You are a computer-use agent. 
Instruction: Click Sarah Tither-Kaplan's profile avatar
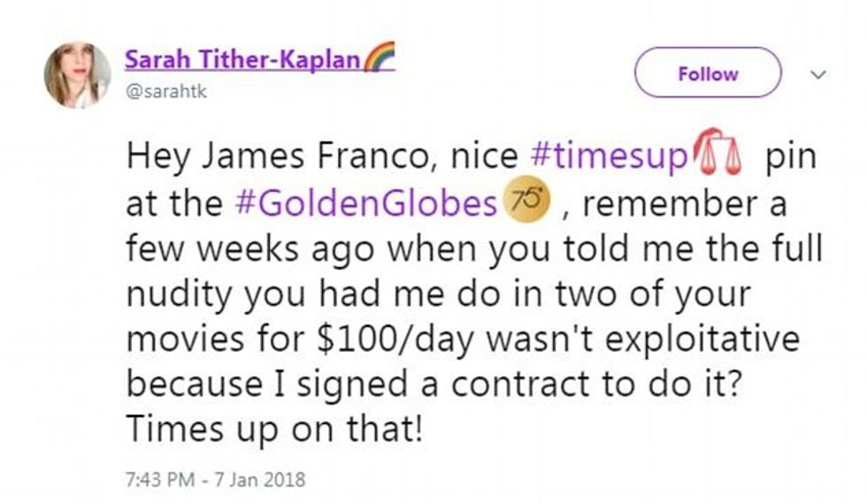pos(77,75)
